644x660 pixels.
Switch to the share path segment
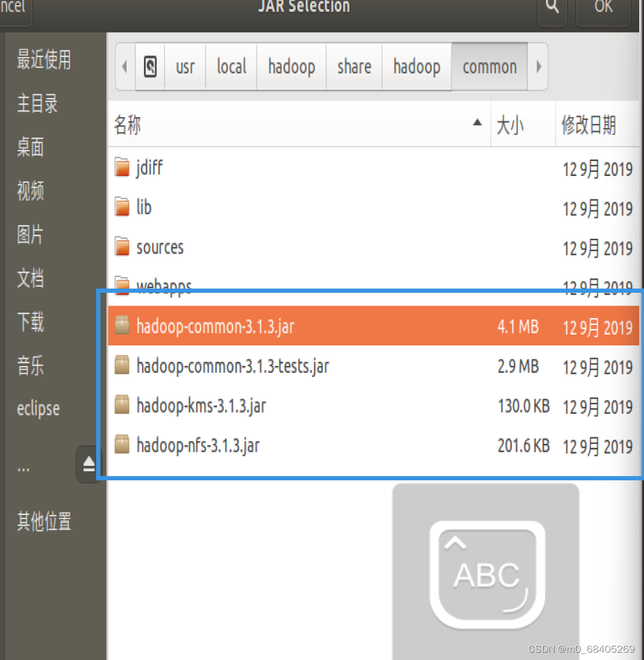354,67
